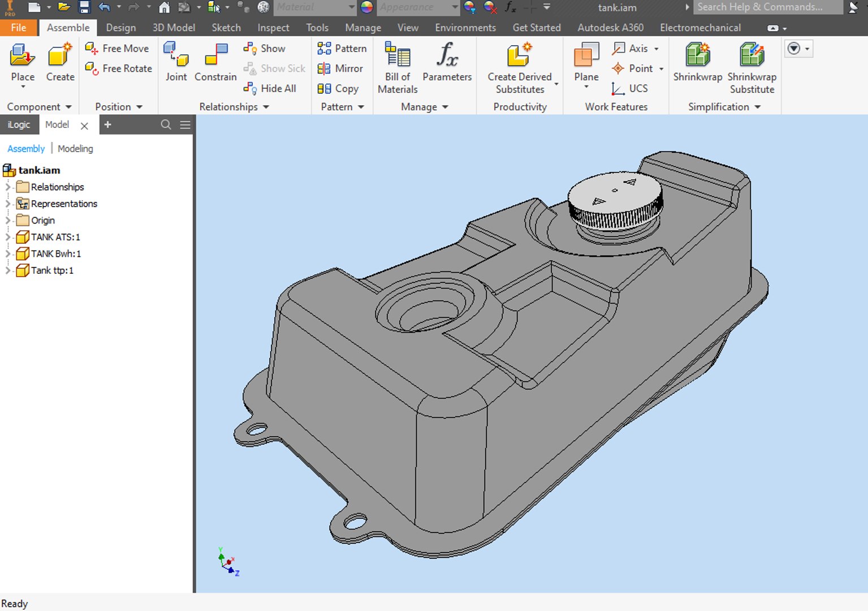Switch to Modeling view link
The height and width of the screenshot is (611, 868).
75,148
